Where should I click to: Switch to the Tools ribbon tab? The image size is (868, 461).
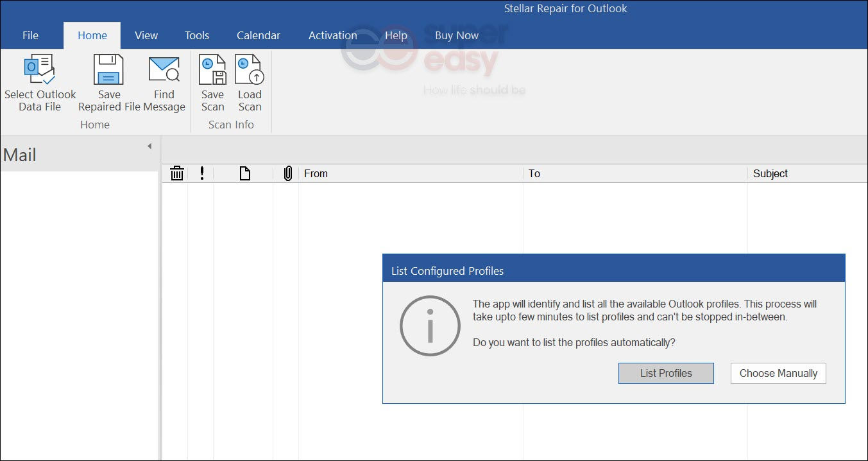point(197,35)
